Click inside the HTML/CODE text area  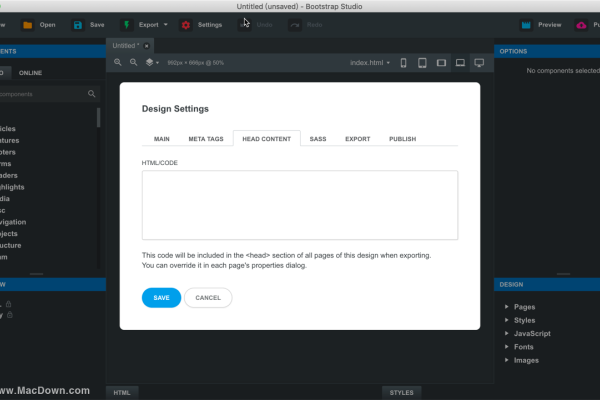click(x=300, y=205)
